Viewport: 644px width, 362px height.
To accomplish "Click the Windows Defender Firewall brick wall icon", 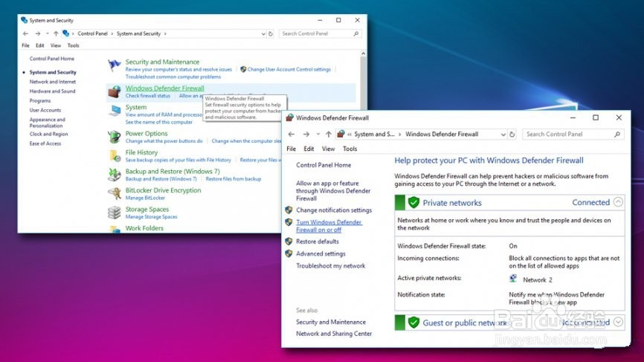I will tap(115, 91).
